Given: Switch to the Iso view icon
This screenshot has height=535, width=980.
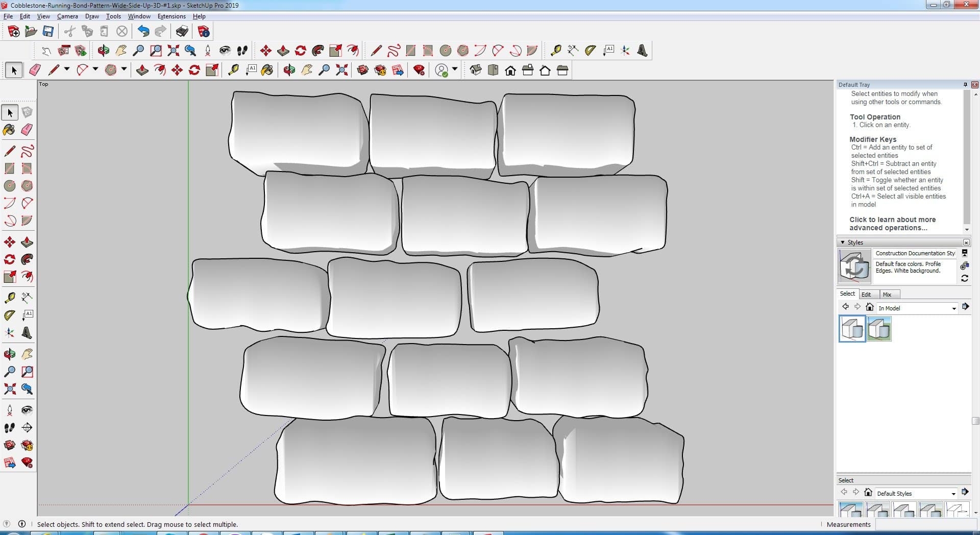Looking at the screenshot, I should click(476, 70).
